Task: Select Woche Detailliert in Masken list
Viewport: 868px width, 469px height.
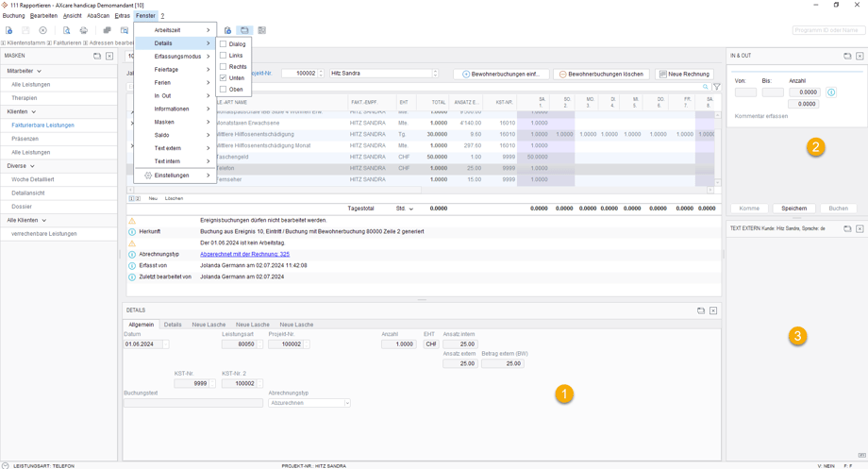Action: point(33,180)
